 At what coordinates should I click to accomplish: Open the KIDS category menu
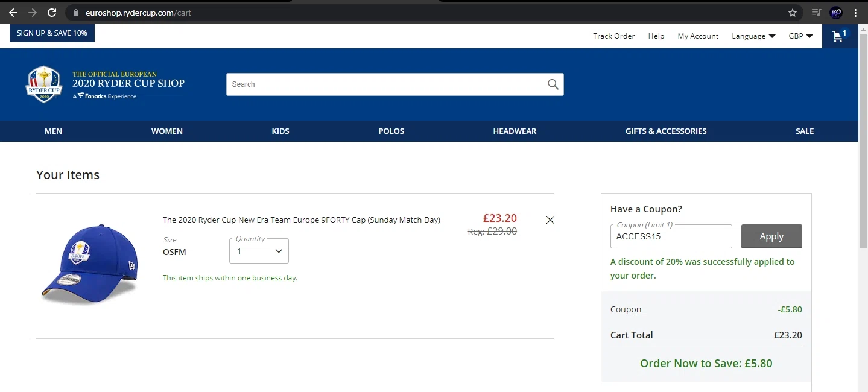coord(280,131)
